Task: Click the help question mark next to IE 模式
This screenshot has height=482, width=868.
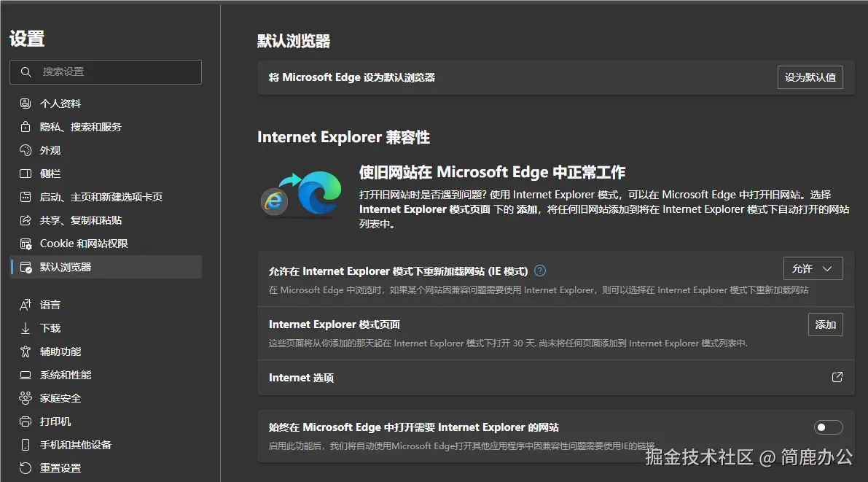Action: click(x=540, y=271)
